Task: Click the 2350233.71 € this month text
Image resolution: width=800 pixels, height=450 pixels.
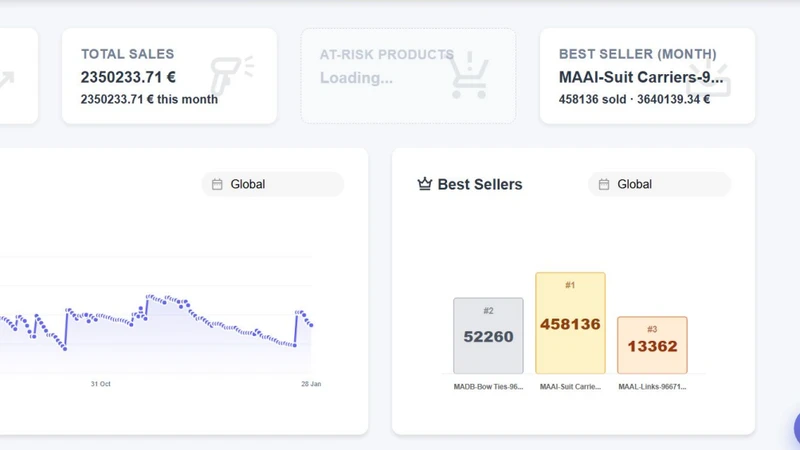Action: pyautogui.click(x=149, y=99)
